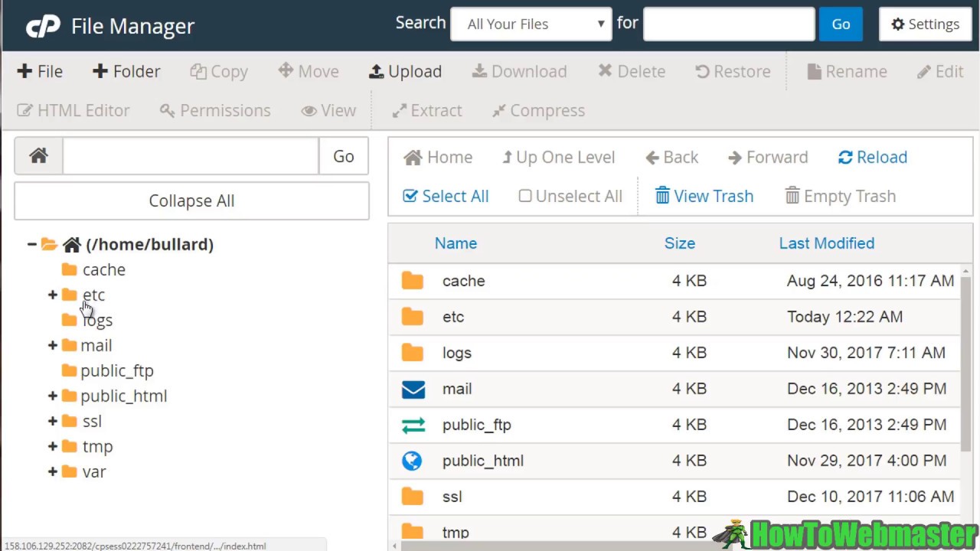Click Up One Level
Viewport: 980px width, 551px height.
tap(558, 157)
